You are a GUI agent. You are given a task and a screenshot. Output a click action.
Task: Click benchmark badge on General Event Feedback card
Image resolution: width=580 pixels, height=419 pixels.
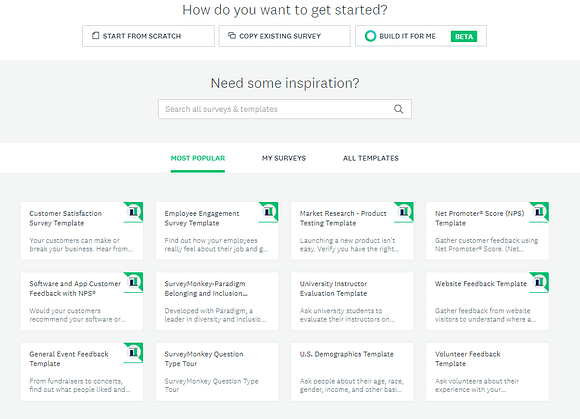(x=133, y=352)
